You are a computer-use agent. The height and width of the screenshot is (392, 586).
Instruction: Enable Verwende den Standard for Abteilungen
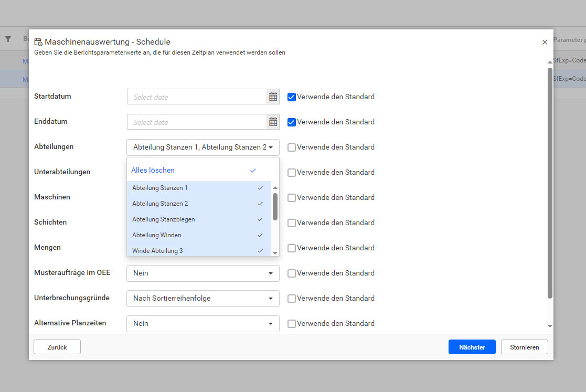pos(292,147)
